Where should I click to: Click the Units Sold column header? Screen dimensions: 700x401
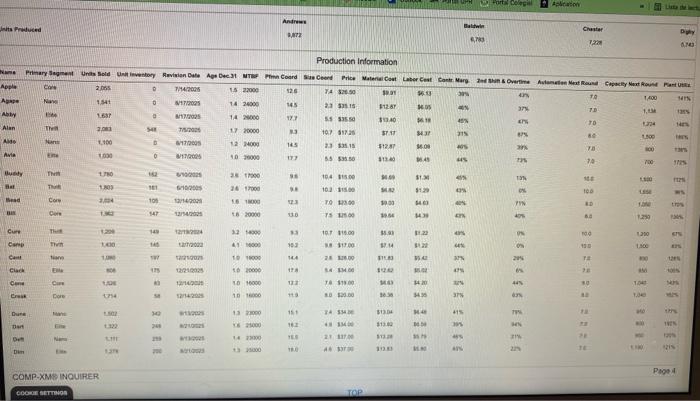tap(96, 74)
